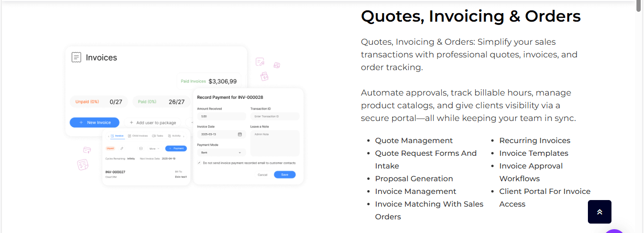
Task: Switch to the Child Invoices tab
Action: [138, 136]
